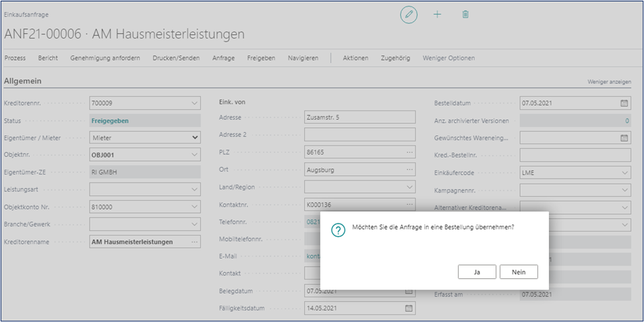Image resolution: width=644 pixels, height=322 pixels.
Task: Click the Telefonnr. value link
Action: [x=314, y=222]
